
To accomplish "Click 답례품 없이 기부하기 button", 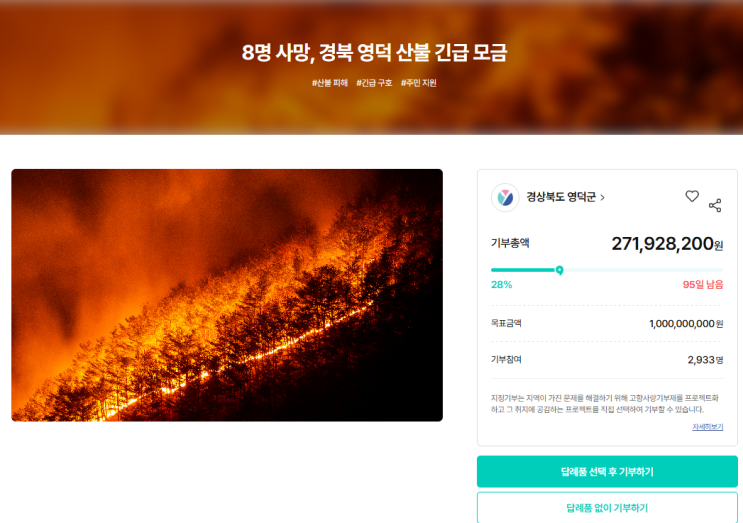I will click(x=607, y=508).
